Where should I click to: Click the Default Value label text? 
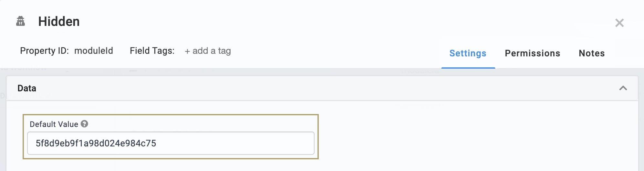pos(54,124)
